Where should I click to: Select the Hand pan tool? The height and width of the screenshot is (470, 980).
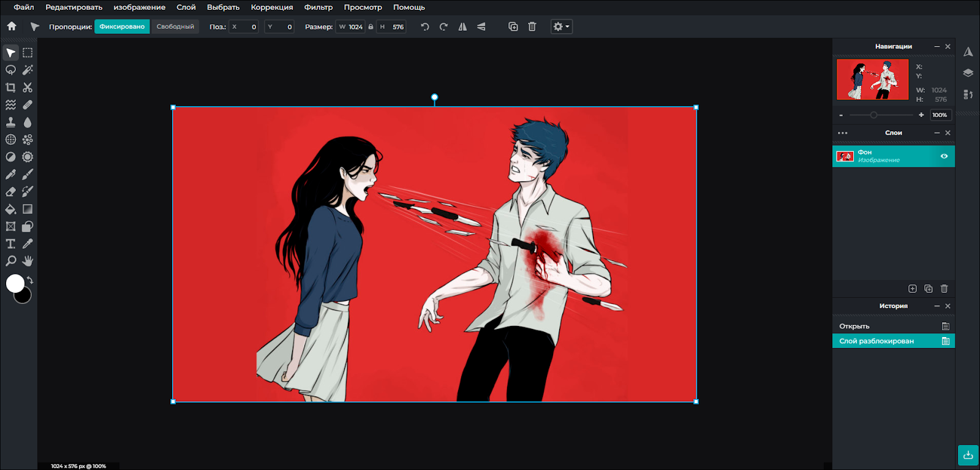(x=28, y=261)
